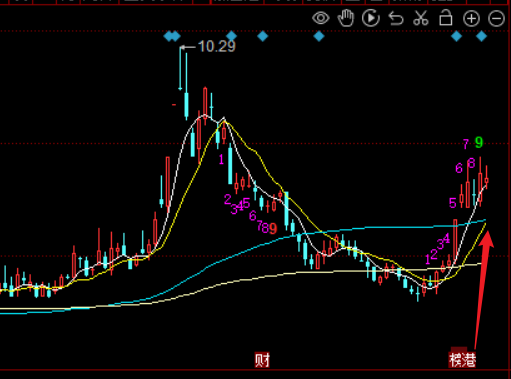Click the undo arrow icon
Viewport: 511px width, 379px height.
click(x=396, y=18)
